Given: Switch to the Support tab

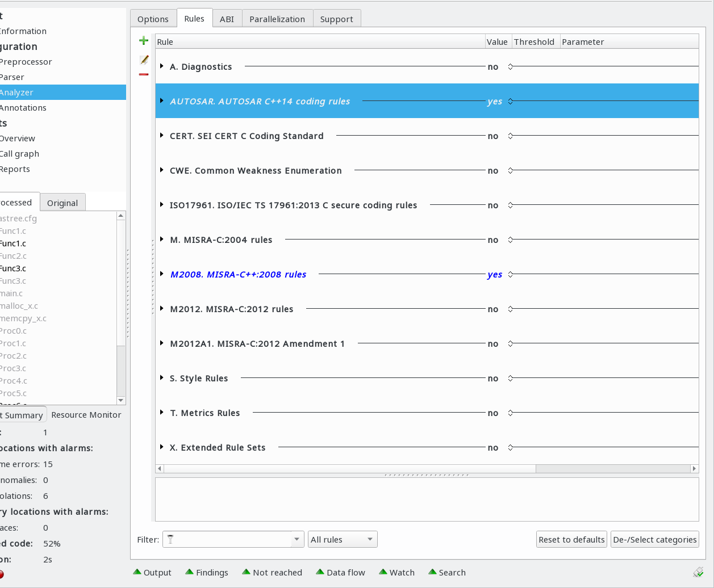Looking at the screenshot, I should pos(337,19).
